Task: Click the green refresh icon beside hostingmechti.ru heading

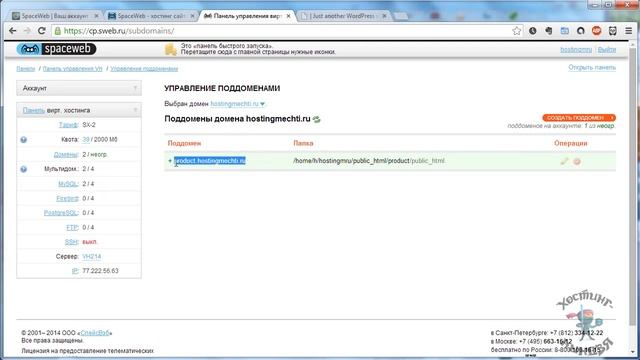Action: click(x=317, y=119)
